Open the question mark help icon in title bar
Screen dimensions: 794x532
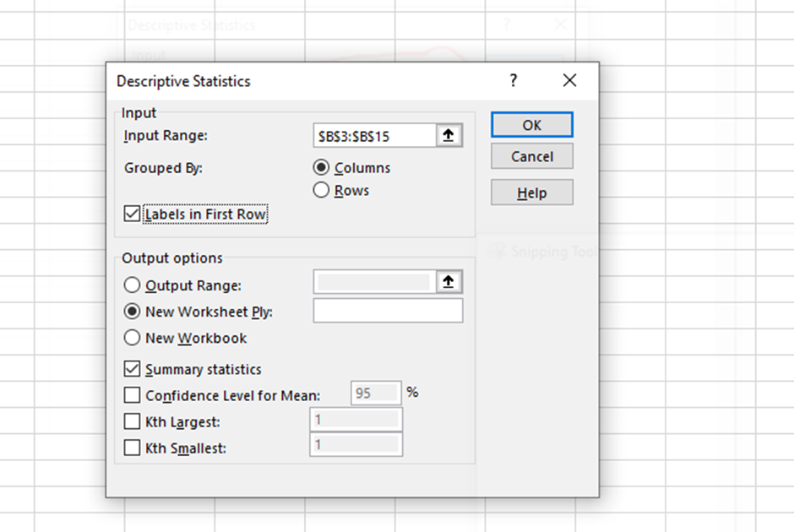513,80
